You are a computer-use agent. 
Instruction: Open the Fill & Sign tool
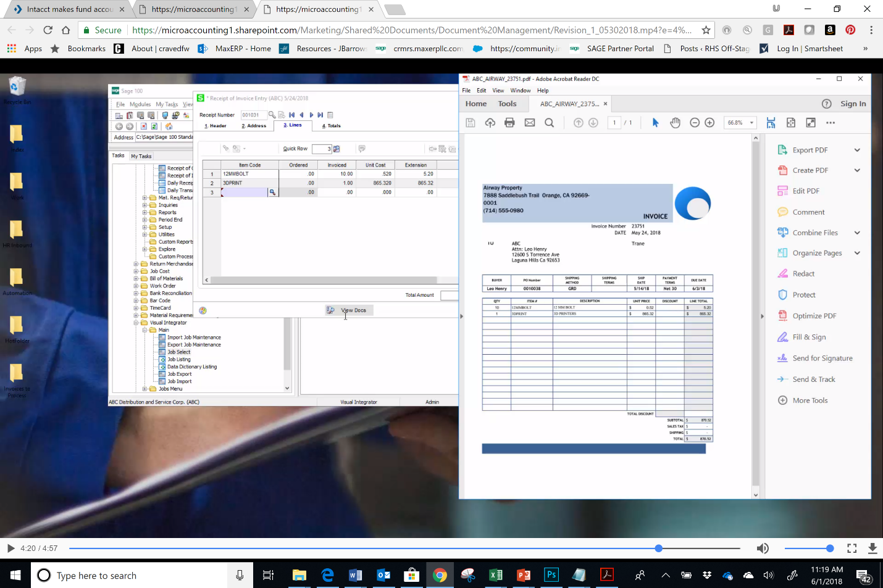[x=809, y=337]
